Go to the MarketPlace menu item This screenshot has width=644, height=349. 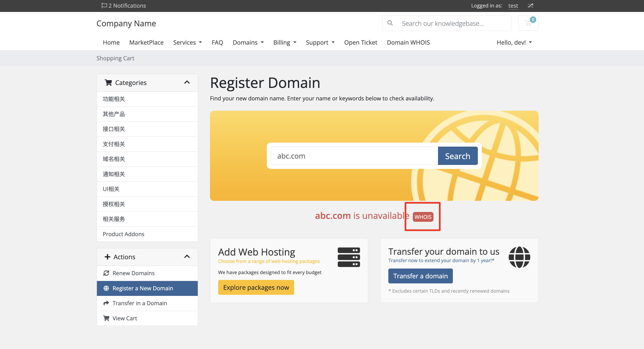(x=146, y=42)
